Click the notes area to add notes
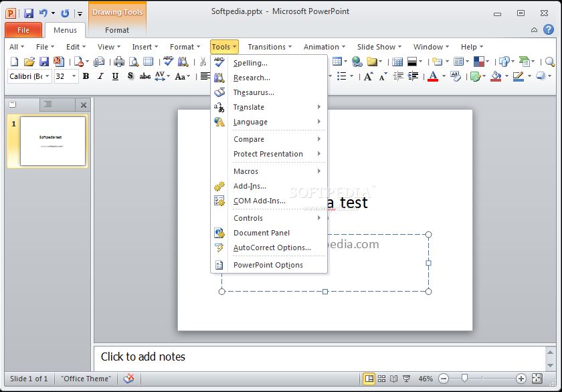The image size is (562, 392). (x=320, y=357)
